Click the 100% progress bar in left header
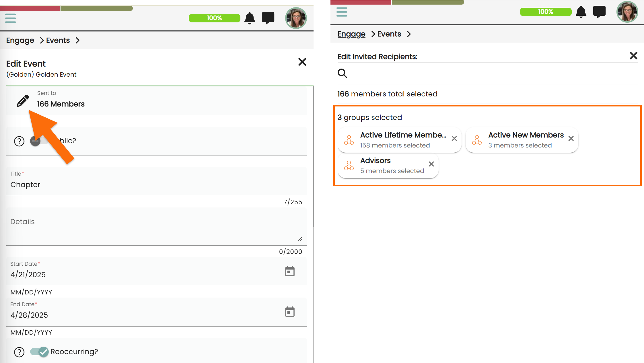This screenshot has width=644, height=363. pyautogui.click(x=214, y=18)
